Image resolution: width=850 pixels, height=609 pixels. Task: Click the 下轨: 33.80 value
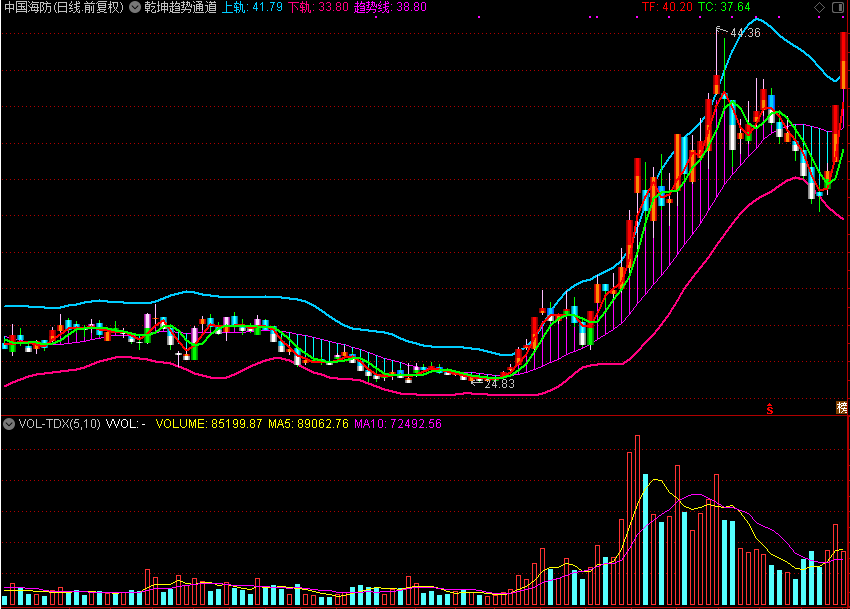pos(318,7)
